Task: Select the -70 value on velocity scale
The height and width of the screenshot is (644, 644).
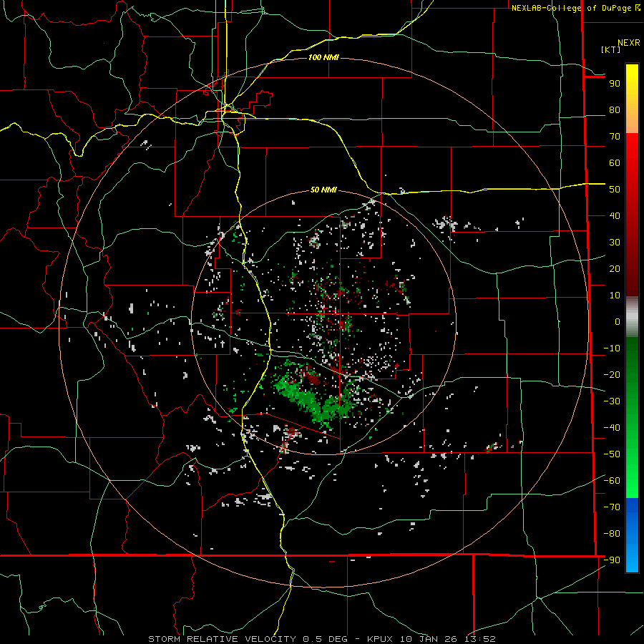Action: pos(612,507)
